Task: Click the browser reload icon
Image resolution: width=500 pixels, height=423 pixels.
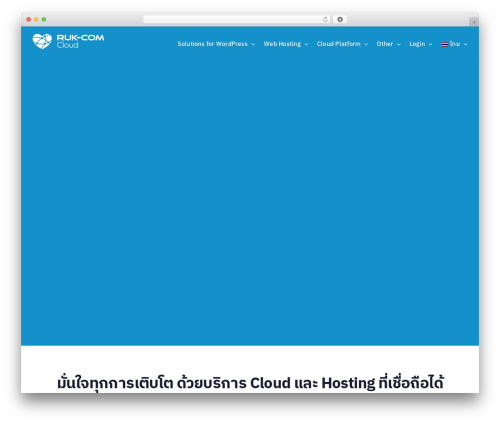Action: [x=325, y=20]
